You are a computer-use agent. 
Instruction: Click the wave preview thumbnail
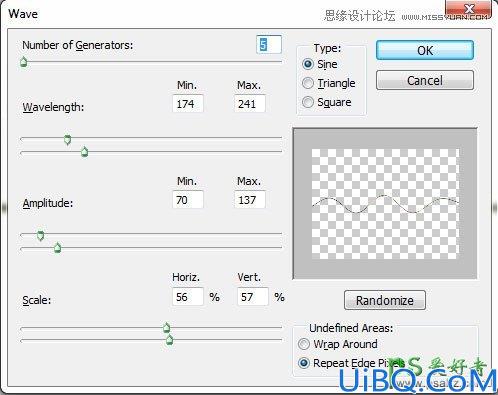tap(385, 204)
